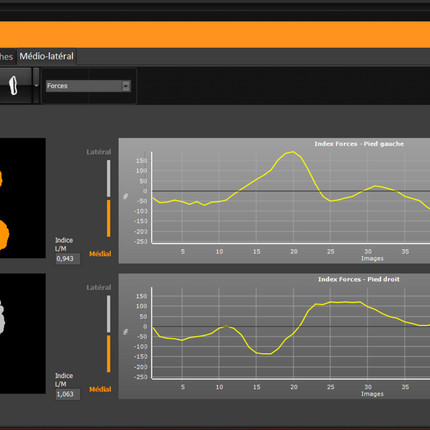Click the Médial label below right foot bar
The width and height of the screenshot is (430, 430).
point(100,389)
